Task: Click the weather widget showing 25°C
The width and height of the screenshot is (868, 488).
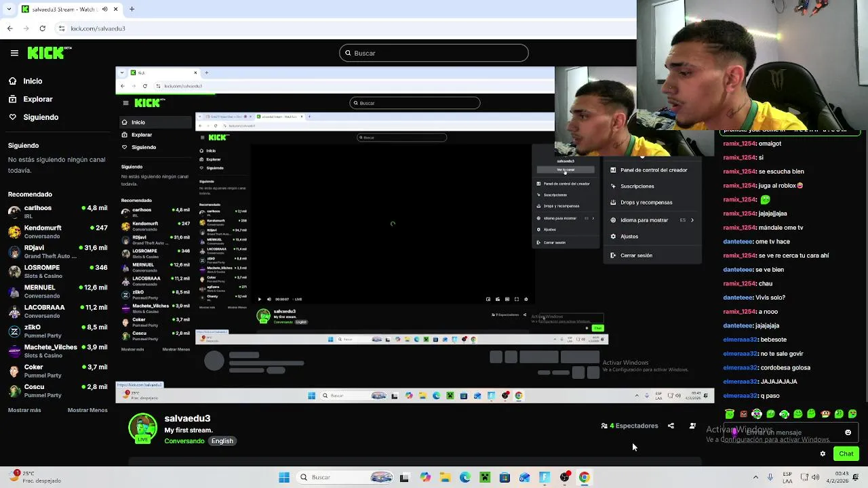Action: 34,476
